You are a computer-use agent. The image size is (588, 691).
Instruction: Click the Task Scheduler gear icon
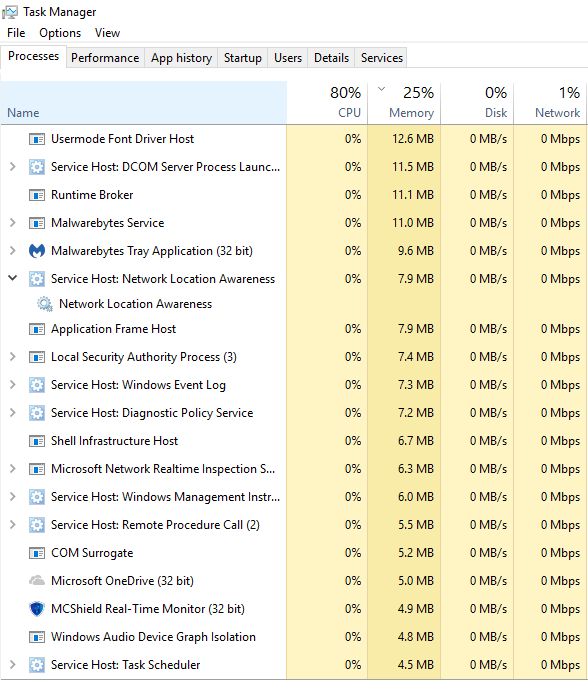tap(37, 665)
